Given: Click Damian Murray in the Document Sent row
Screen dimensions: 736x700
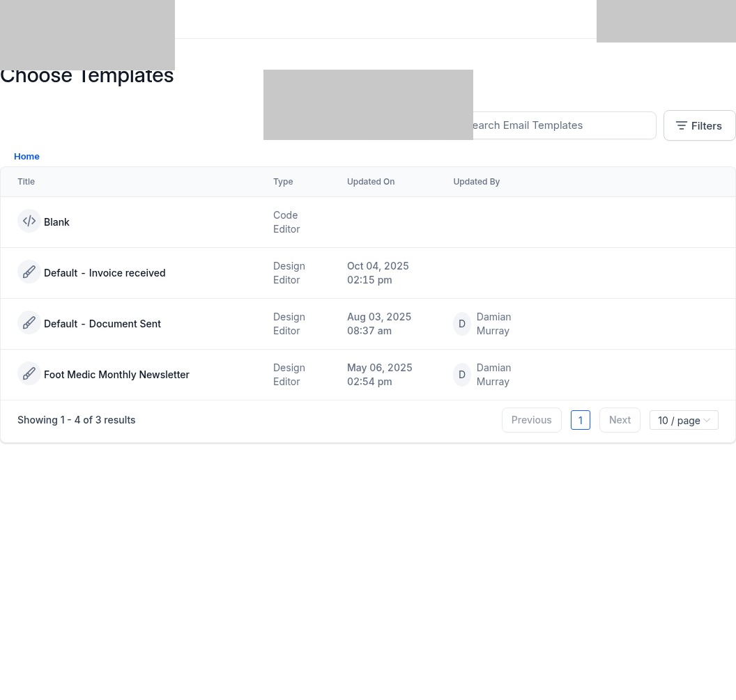Looking at the screenshot, I should (493, 324).
